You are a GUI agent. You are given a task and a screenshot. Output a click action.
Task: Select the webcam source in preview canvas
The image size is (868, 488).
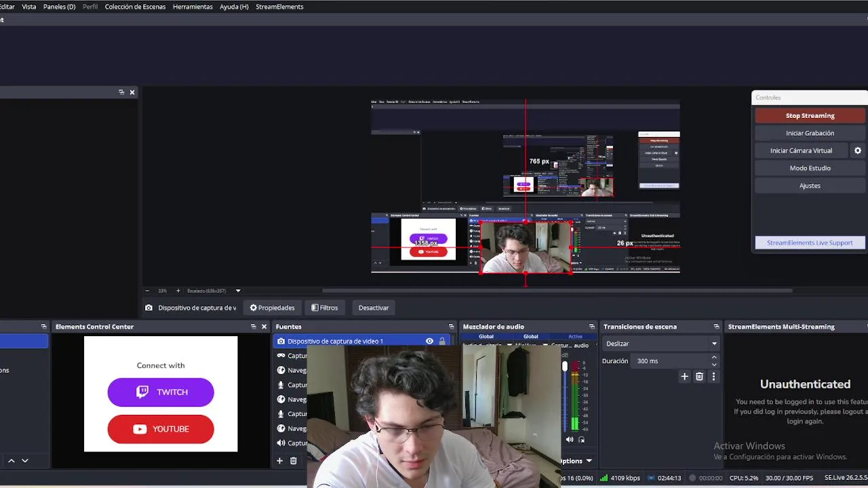point(526,247)
